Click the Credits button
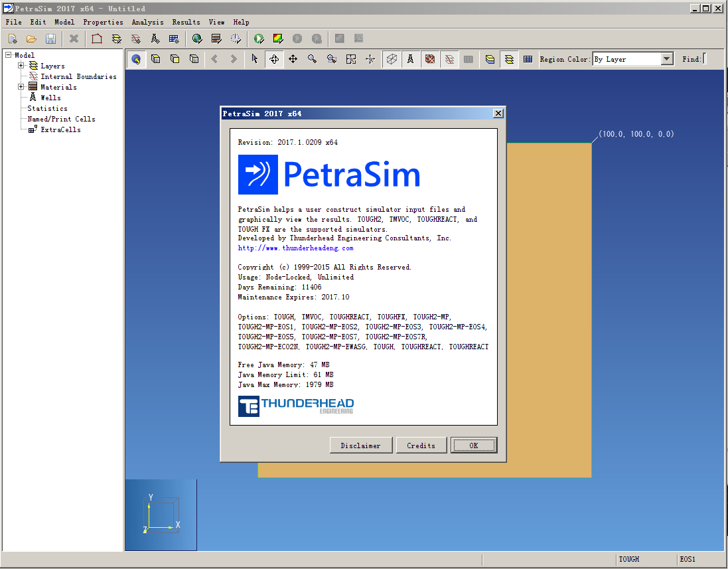This screenshot has width=728, height=569. (x=421, y=445)
